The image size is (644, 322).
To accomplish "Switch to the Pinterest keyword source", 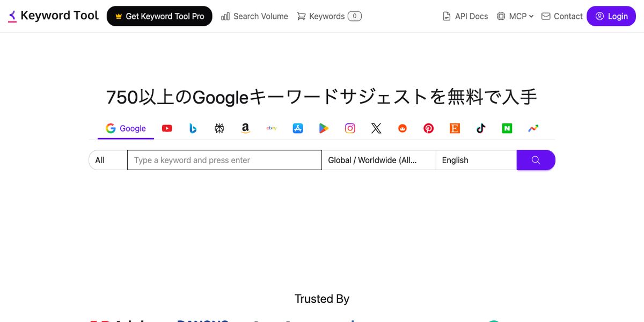I will pos(428,128).
